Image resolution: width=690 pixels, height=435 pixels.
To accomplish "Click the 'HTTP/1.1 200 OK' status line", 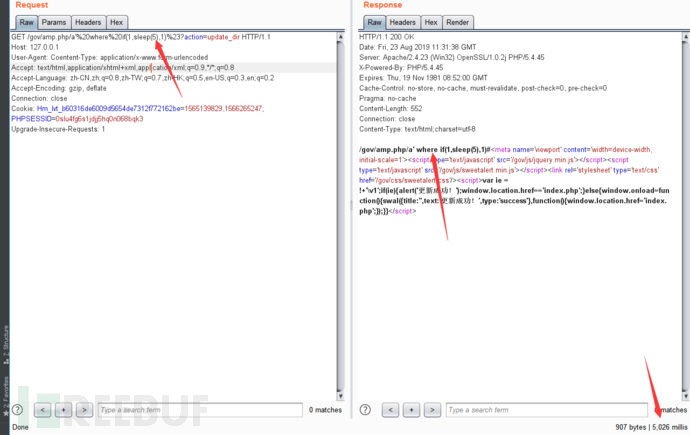I will [386, 37].
